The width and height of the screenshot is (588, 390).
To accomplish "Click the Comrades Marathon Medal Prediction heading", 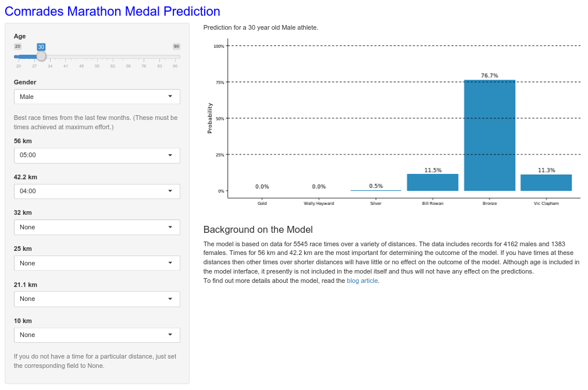I will coord(112,11).
